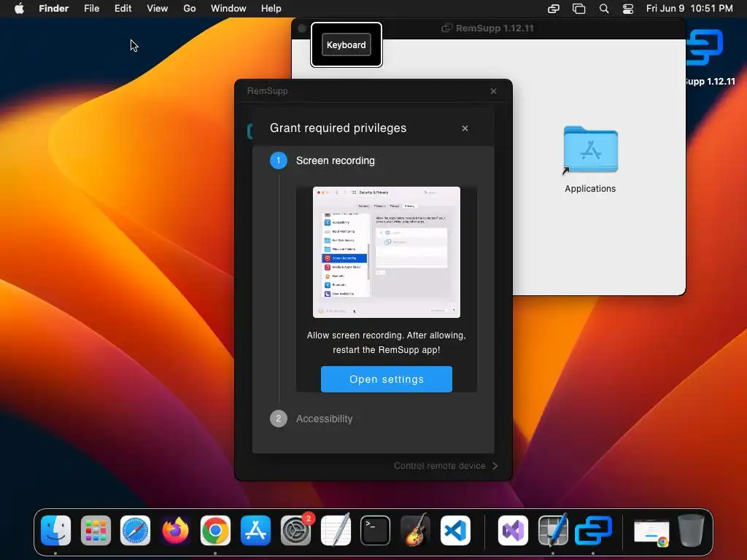Launch Safari from the Dock
This screenshot has height=560, width=747.
click(x=135, y=530)
